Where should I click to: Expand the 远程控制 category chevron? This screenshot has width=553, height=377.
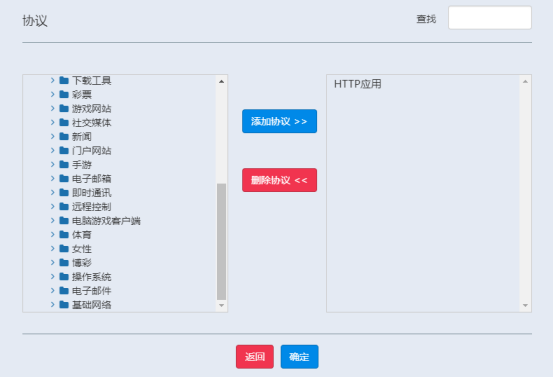point(53,206)
